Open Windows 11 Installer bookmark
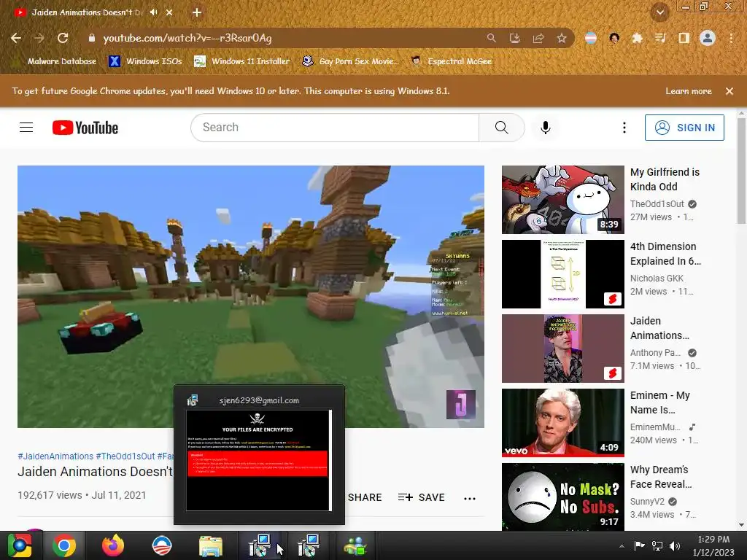The image size is (747, 560). tap(242, 61)
